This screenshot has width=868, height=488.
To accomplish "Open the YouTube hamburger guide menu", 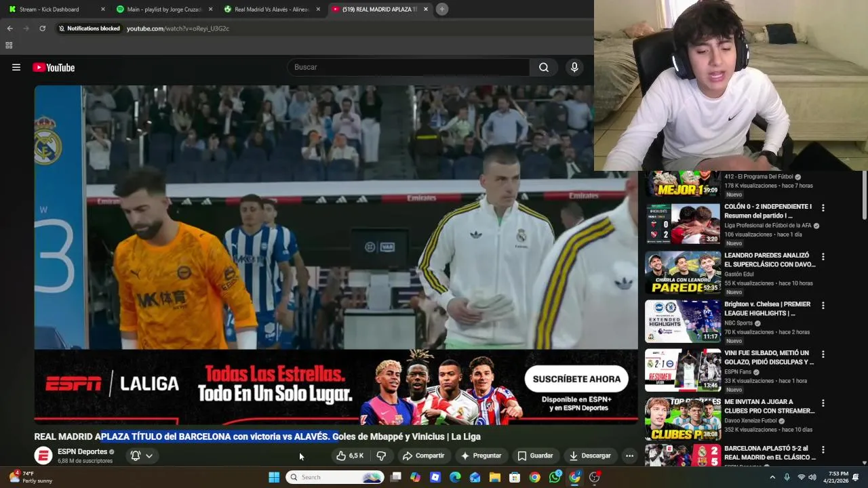I will (x=16, y=67).
